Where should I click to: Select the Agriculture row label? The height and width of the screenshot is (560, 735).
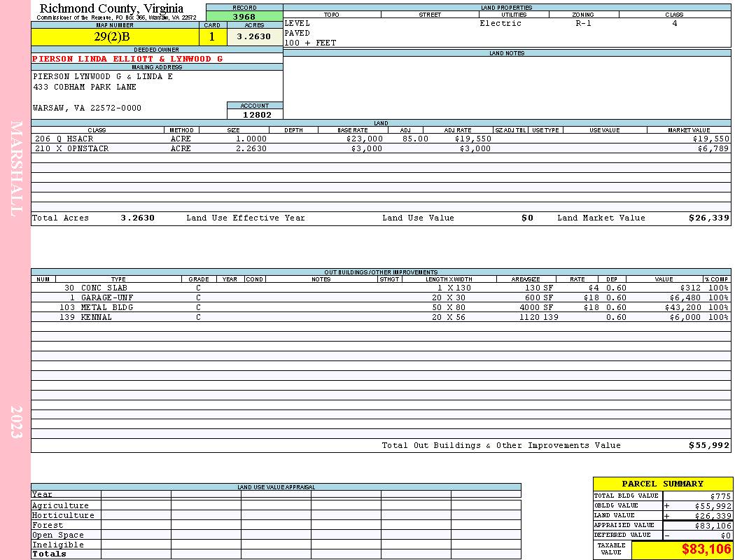click(60, 505)
